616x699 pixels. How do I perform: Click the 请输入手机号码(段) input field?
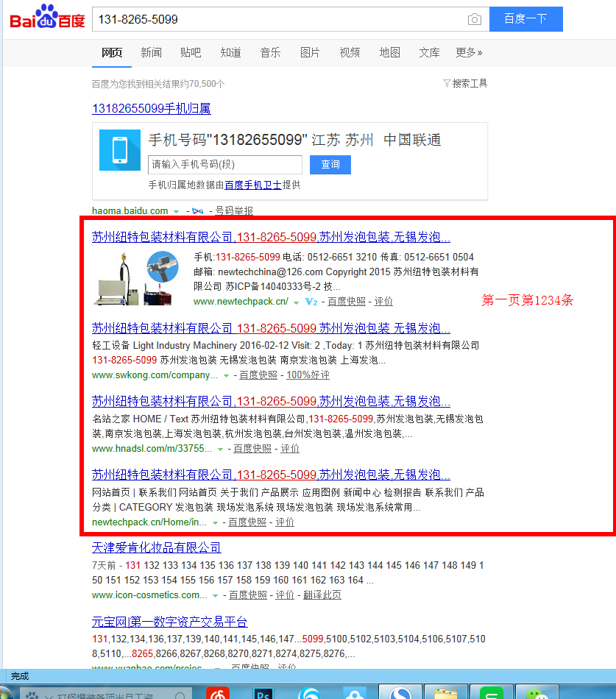click(224, 165)
